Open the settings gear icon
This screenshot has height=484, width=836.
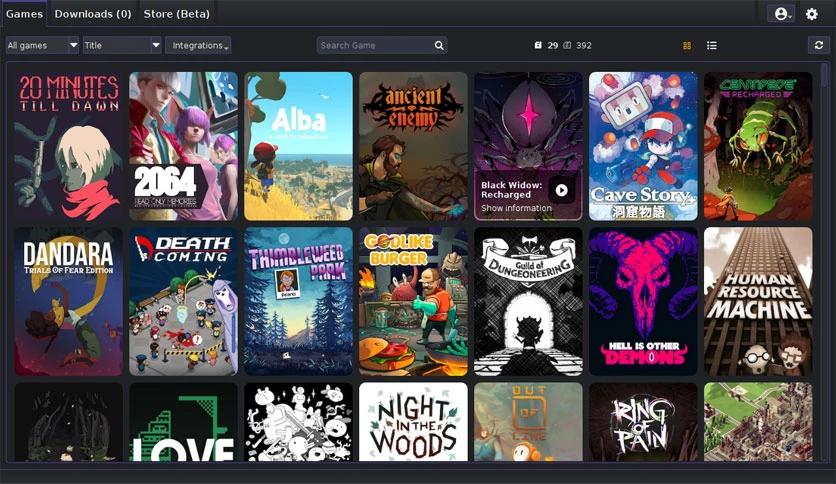click(811, 14)
